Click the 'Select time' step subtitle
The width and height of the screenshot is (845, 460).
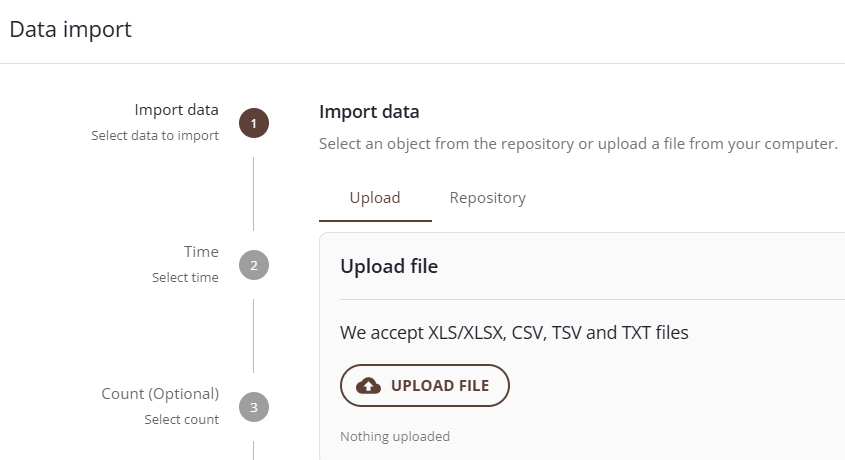[185, 278]
